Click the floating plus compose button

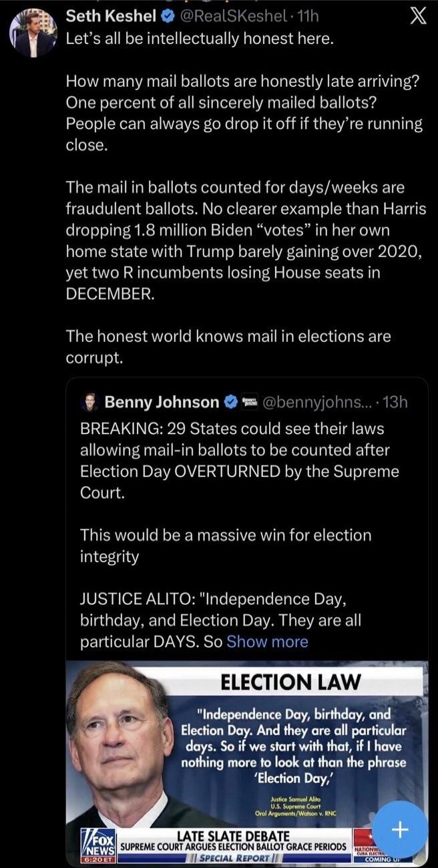point(399,829)
